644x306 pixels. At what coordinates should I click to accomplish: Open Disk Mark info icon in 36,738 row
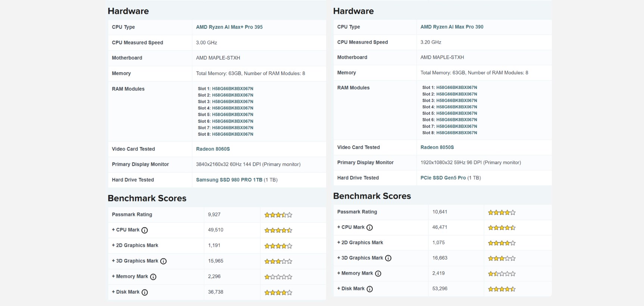(x=145, y=293)
